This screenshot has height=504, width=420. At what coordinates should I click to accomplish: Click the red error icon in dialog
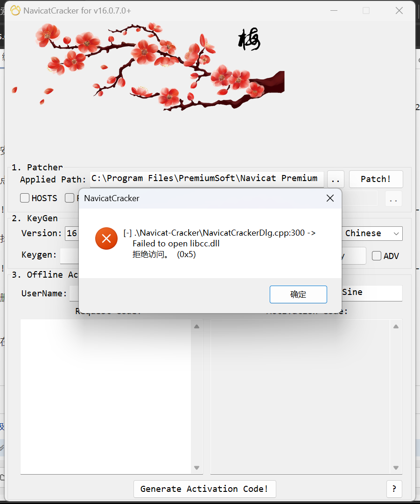click(106, 238)
